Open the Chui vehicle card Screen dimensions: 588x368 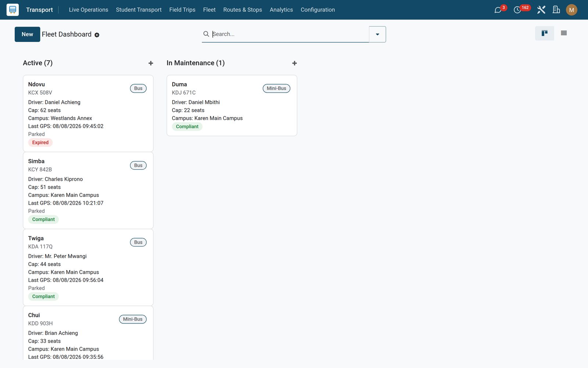pos(88,333)
